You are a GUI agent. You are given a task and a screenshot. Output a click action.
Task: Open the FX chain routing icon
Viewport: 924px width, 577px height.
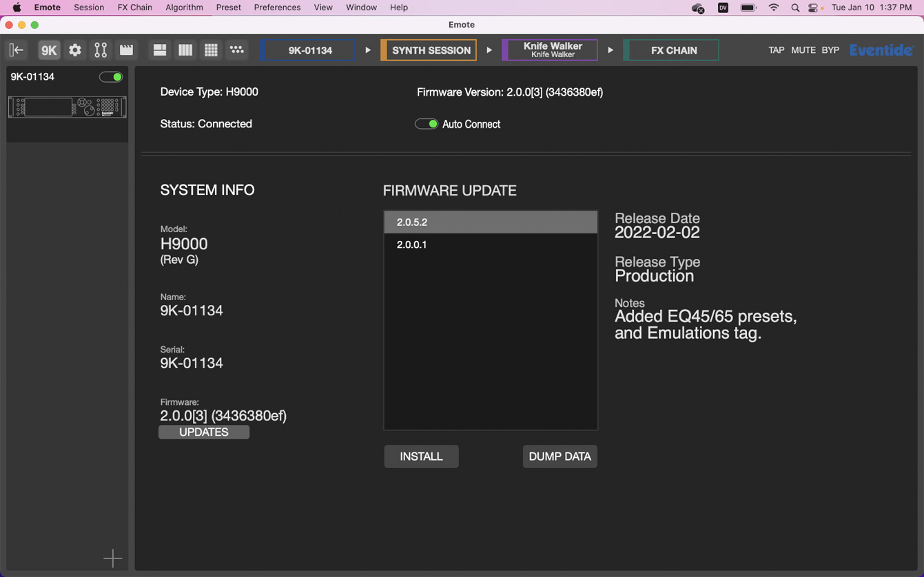(x=101, y=50)
